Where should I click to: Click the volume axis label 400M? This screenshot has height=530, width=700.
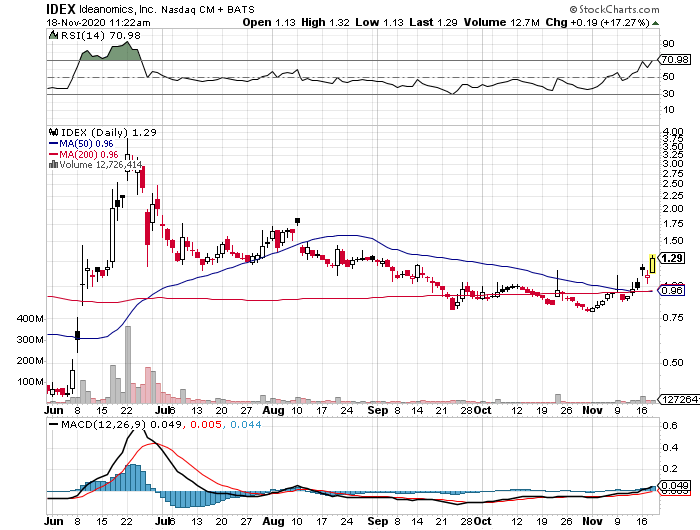click(30, 319)
